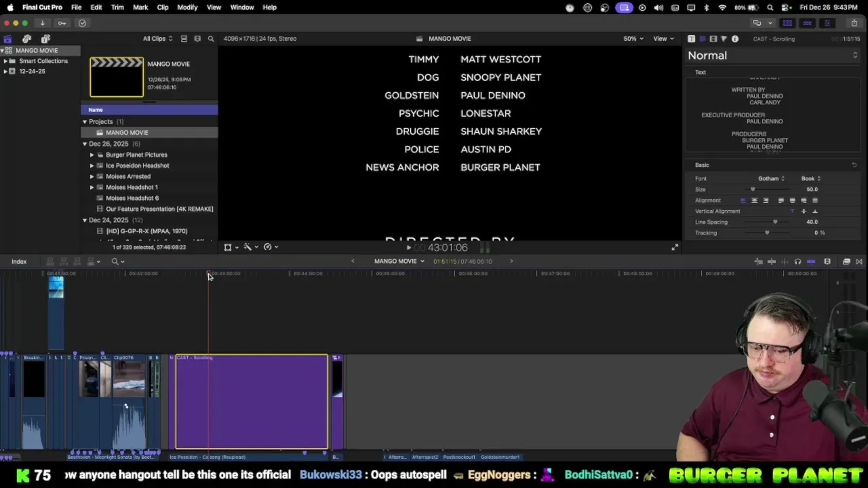868x488 pixels.
Task: Select the Moises Arrested clip
Action: point(128,176)
